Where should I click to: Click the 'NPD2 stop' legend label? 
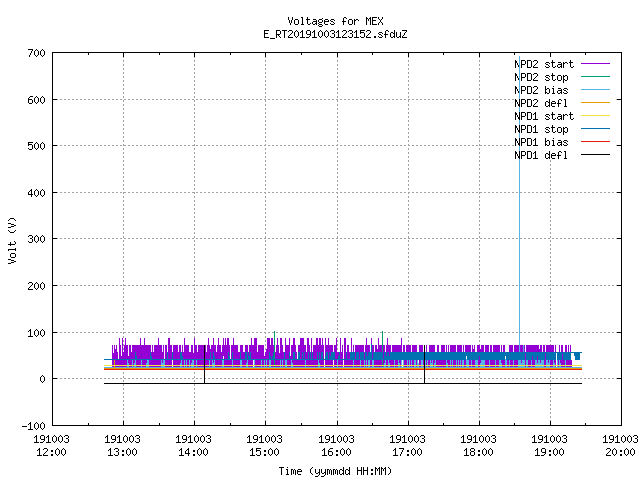tap(541, 77)
